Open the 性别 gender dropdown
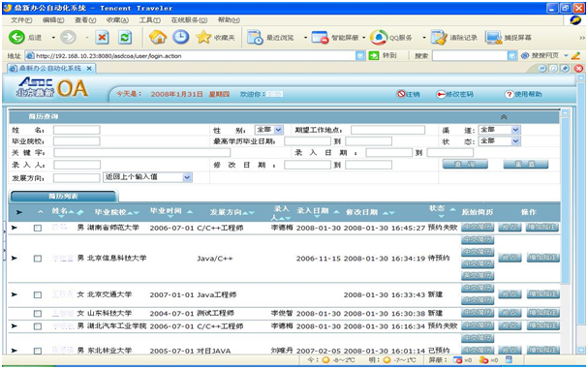 click(x=269, y=130)
